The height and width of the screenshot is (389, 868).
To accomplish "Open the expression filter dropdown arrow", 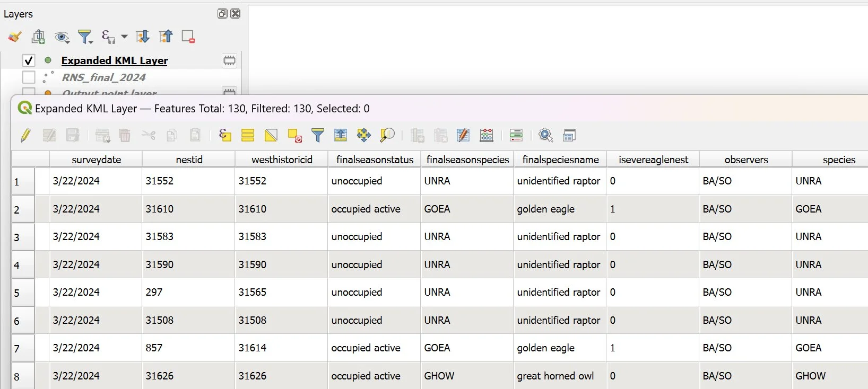I will pyautogui.click(x=124, y=37).
